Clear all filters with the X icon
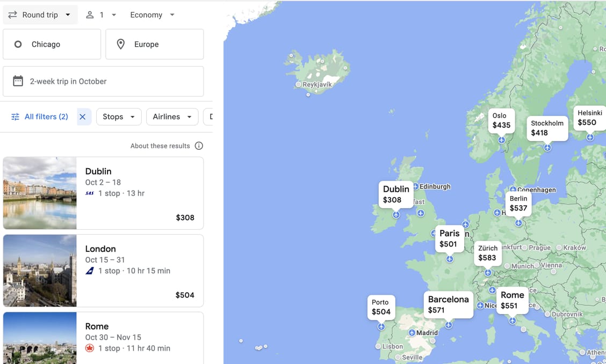The image size is (606, 364). [x=83, y=117]
